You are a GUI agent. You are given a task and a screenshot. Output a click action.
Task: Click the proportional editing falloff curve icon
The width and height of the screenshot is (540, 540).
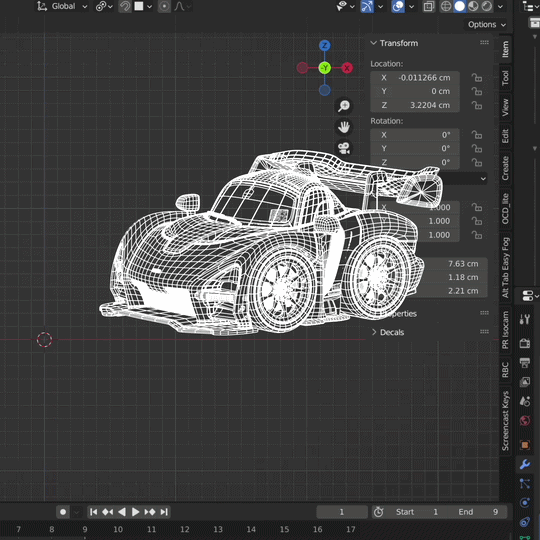179,6
